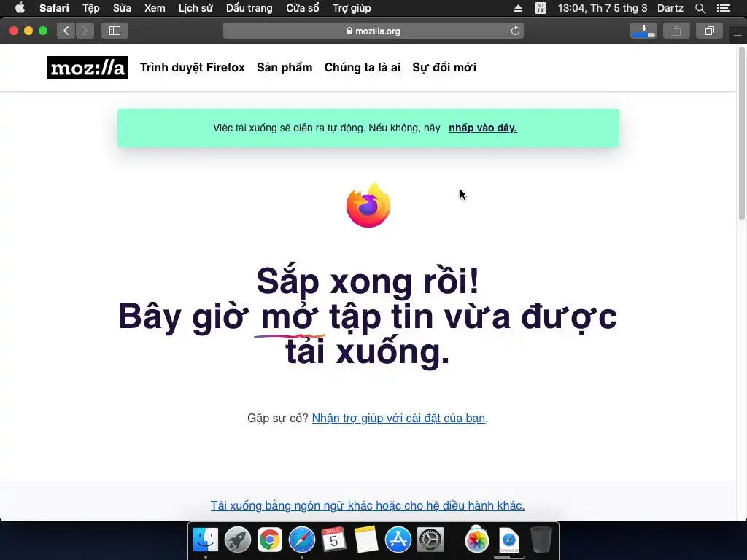
Task: Open Spotlight search
Action: click(x=700, y=8)
